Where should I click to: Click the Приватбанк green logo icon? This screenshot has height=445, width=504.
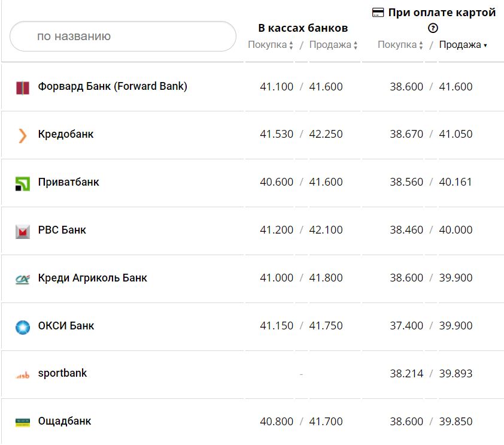[x=22, y=183]
